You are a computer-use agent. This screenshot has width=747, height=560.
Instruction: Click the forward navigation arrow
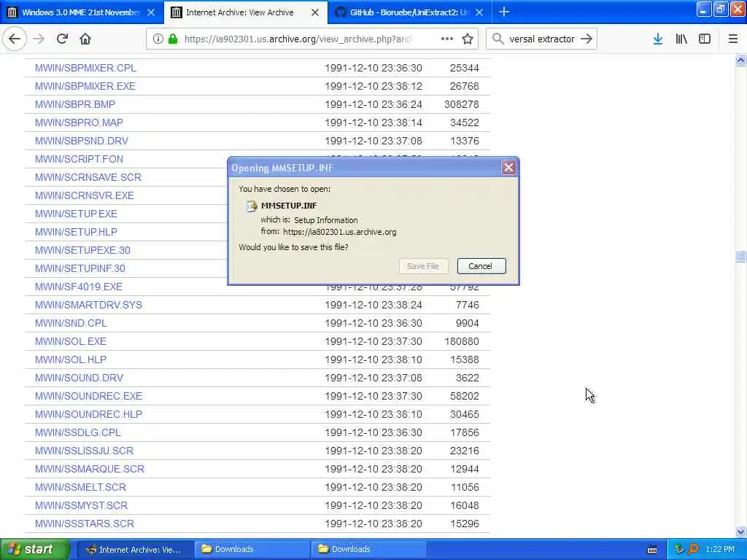(x=39, y=39)
